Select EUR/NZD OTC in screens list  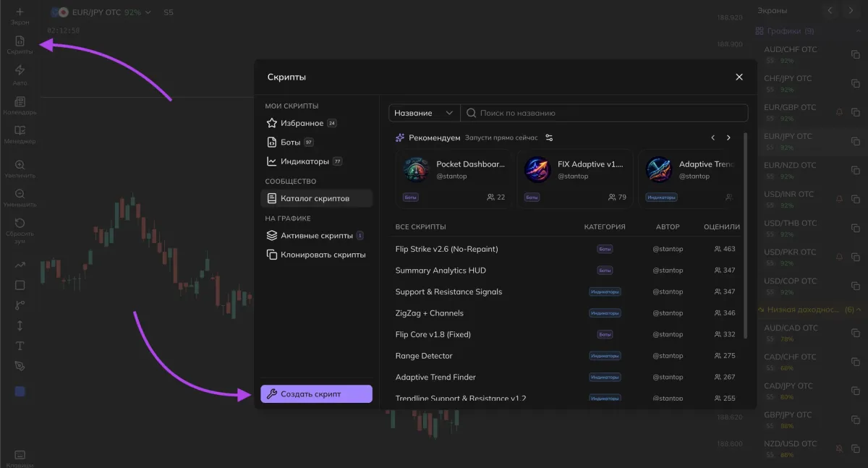pyautogui.click(x=810, y=170)
